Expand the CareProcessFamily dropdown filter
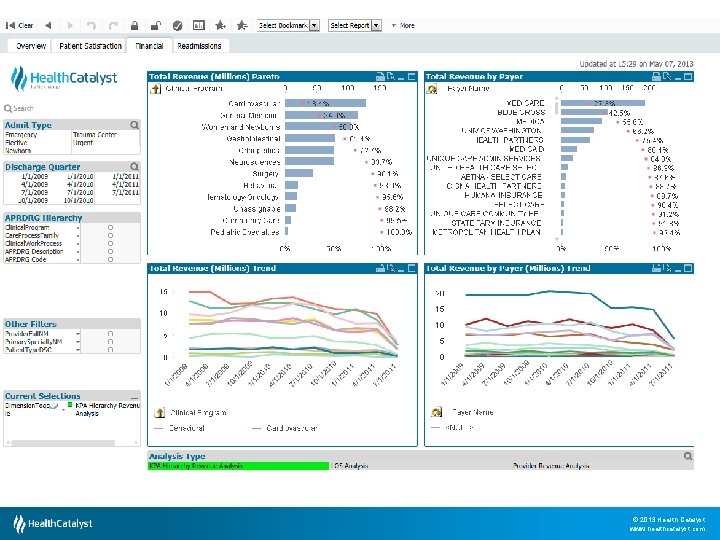Screen dimensions: 720x540 pos(78,236)
